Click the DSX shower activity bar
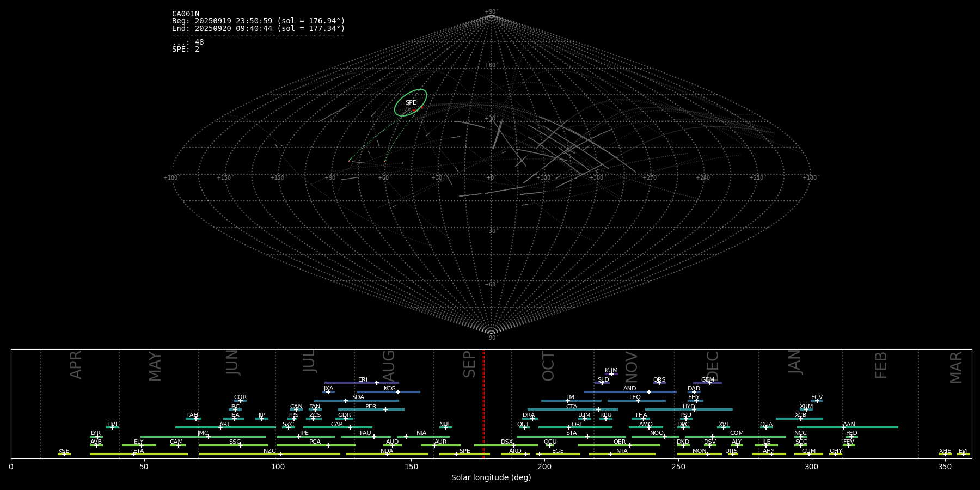Viewport: 980px width, 490px height. click(506, 445)
